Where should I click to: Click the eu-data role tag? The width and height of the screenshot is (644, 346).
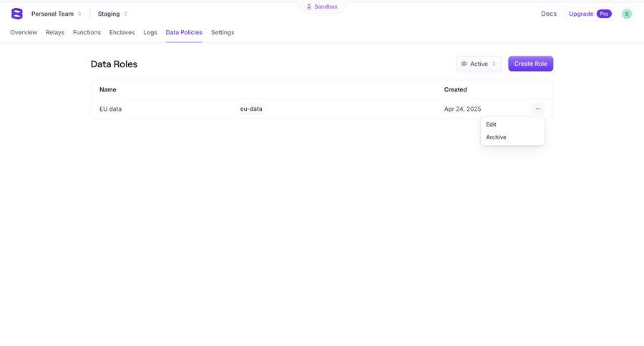(251, 109)
